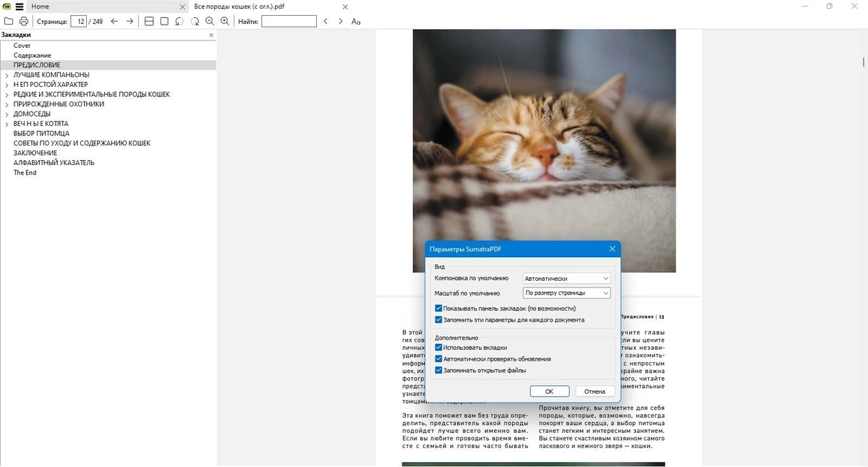The height and width of the screenshot is (467, 868).
Task: Click the Open file folder icon
Action: pos(8,22)
